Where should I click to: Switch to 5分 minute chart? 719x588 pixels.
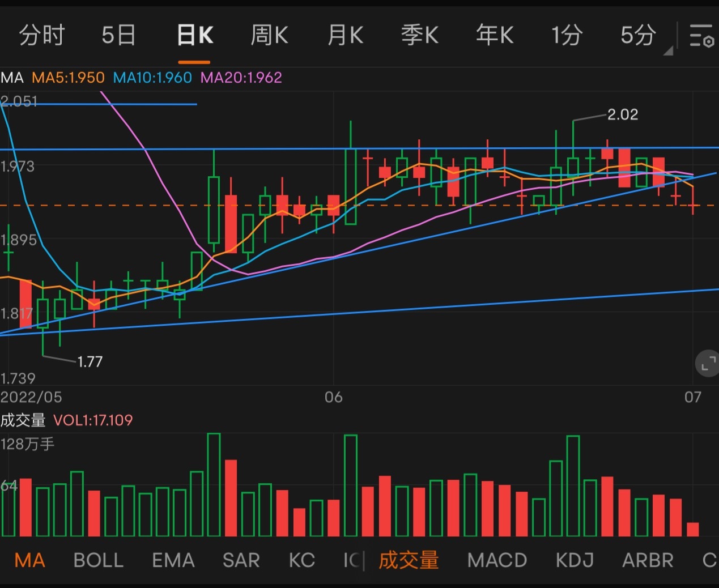pos(638,36)
